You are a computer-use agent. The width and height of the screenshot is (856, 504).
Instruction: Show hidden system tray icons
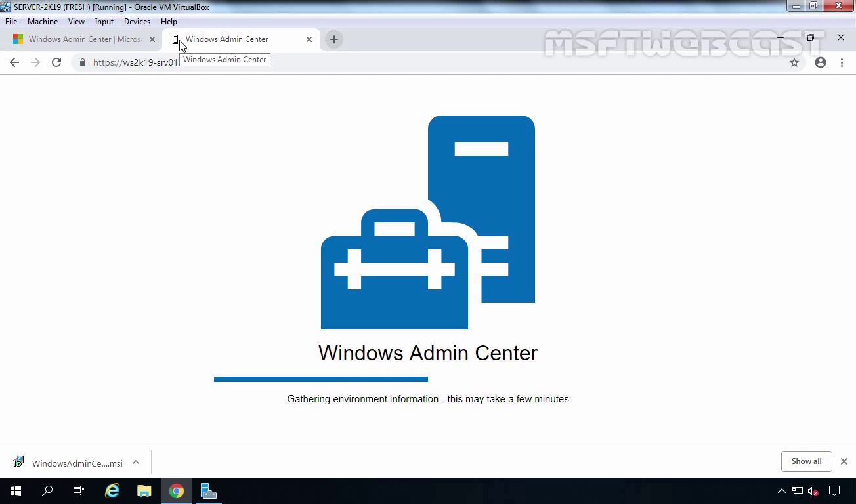click(x=781, y=491)
